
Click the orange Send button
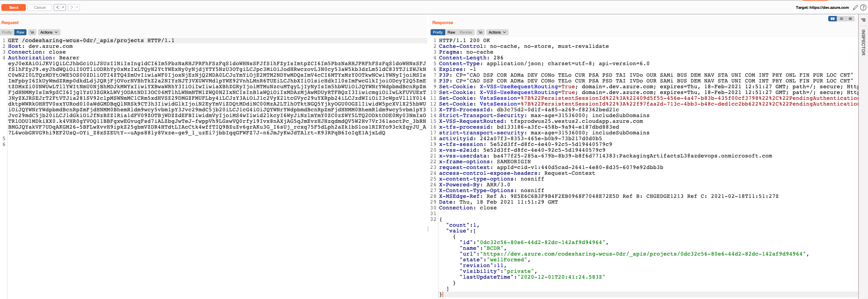click(14, 7)
